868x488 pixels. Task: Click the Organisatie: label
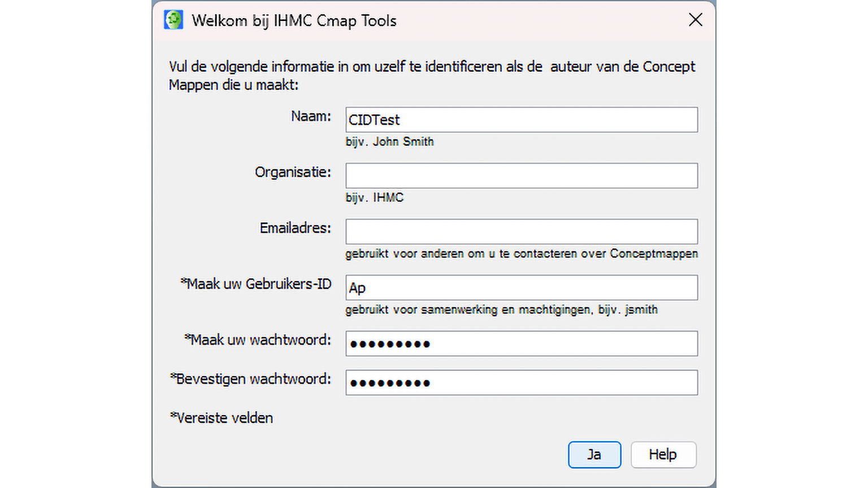pos(293,172)
